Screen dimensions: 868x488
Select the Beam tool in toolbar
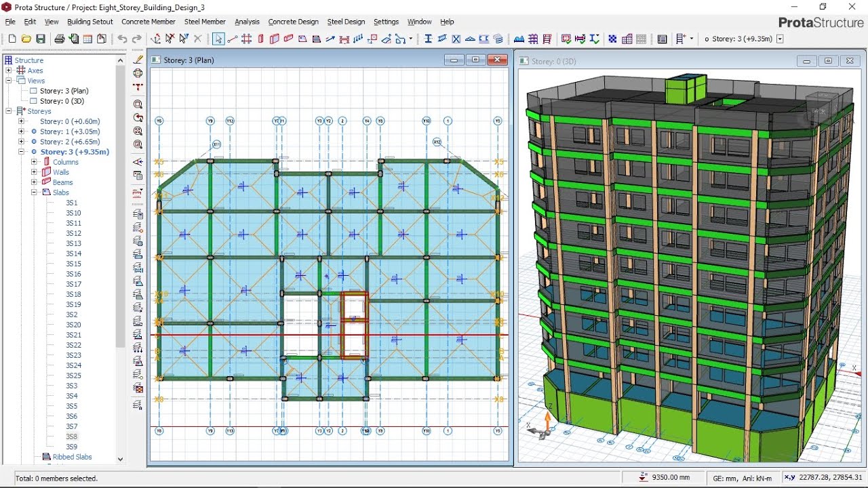(x=288, y=39)
